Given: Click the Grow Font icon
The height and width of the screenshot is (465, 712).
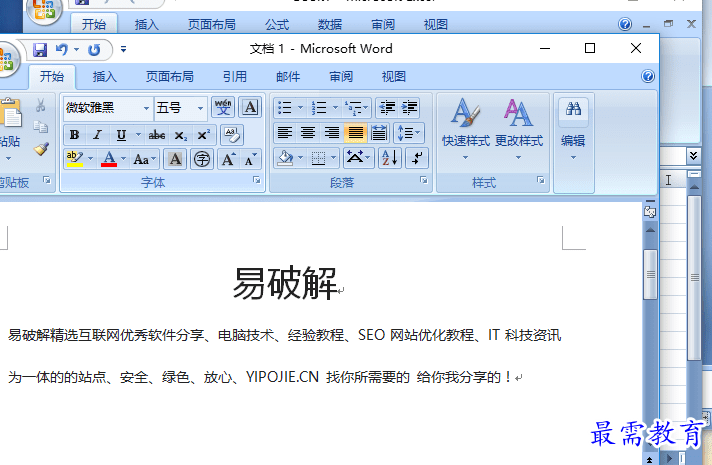Looking at the screenshot, I should click(x=228, y=159).
